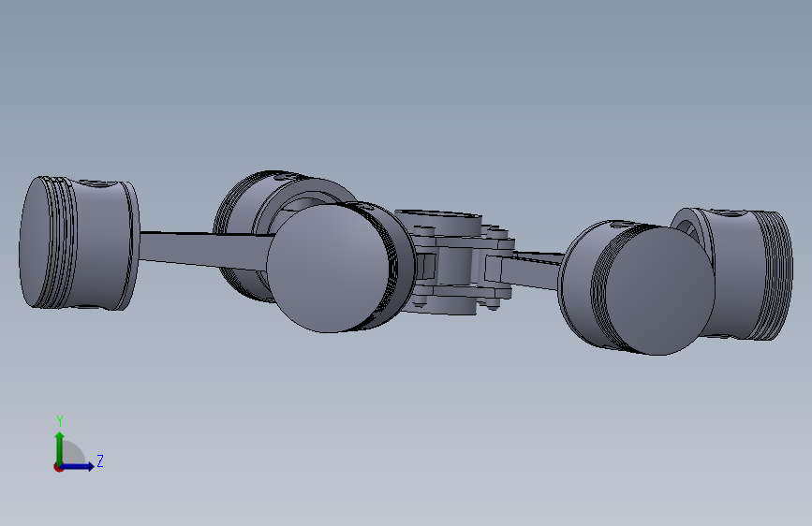Select the central crank joint assembly
812x526 pixels.
(453, 261)
